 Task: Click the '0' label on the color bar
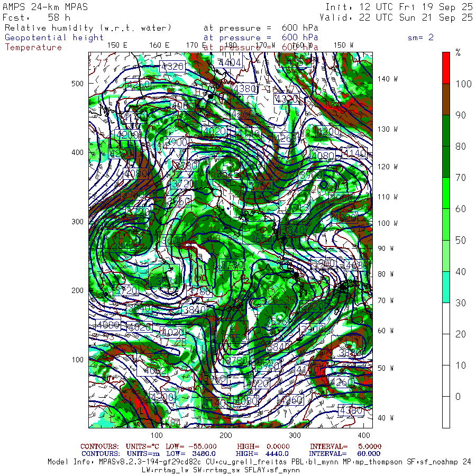tap(458, 397)
